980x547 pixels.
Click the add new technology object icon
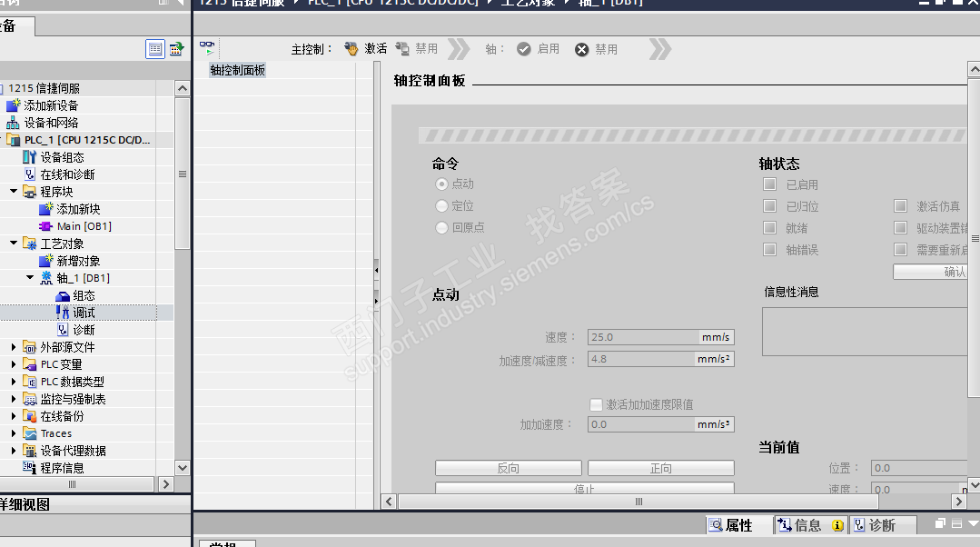(x=45, y=261)
